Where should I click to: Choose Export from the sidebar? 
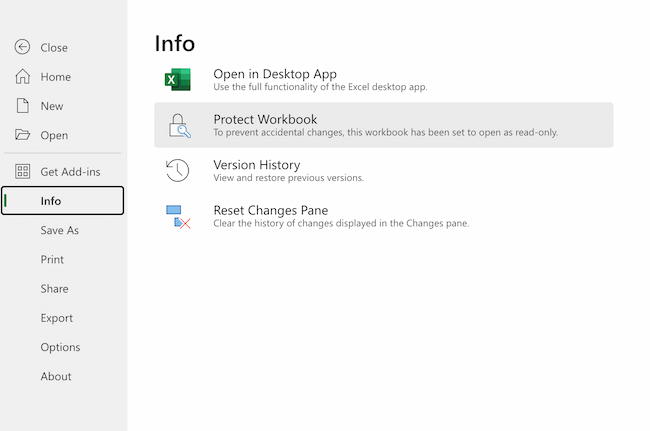(56, 318)
